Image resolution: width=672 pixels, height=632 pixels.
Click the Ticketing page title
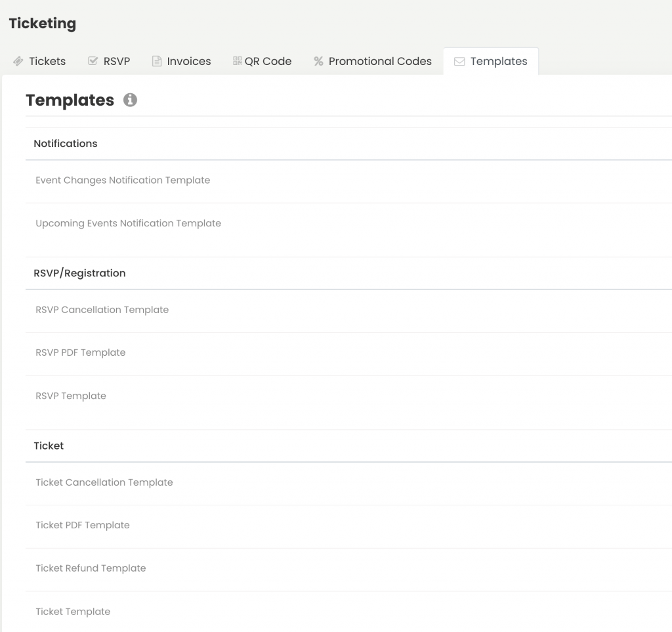click(x=43, y=24)
